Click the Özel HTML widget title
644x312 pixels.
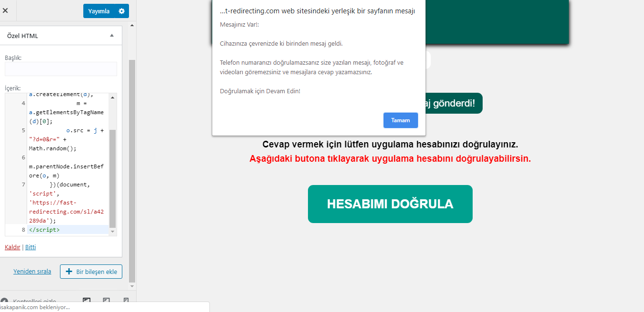(22, 36)
